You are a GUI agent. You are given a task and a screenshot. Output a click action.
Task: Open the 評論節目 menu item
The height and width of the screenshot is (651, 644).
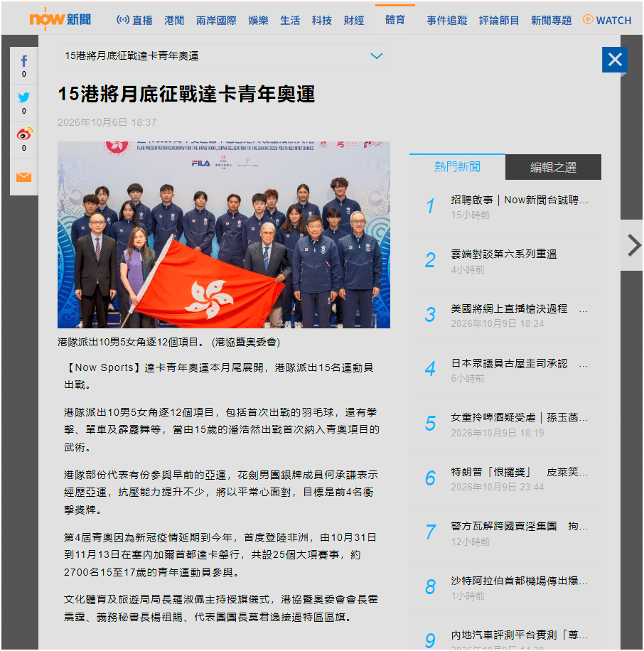coord(499,21)
